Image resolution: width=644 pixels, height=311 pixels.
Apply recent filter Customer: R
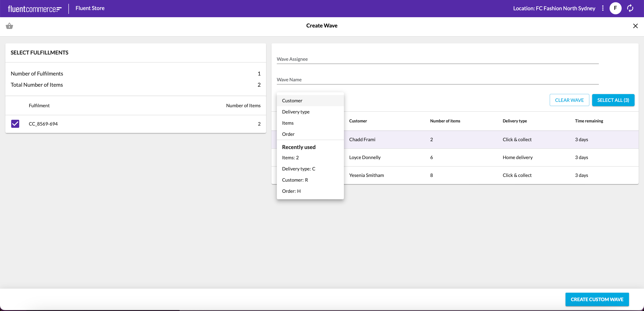pos(295,180)
